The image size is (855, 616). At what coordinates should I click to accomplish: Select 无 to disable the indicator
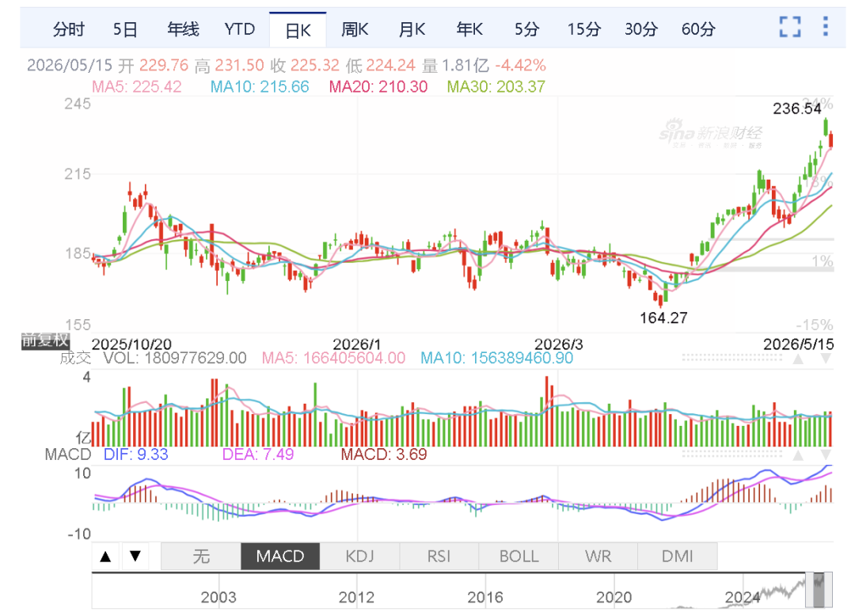(x=200, y=557)
